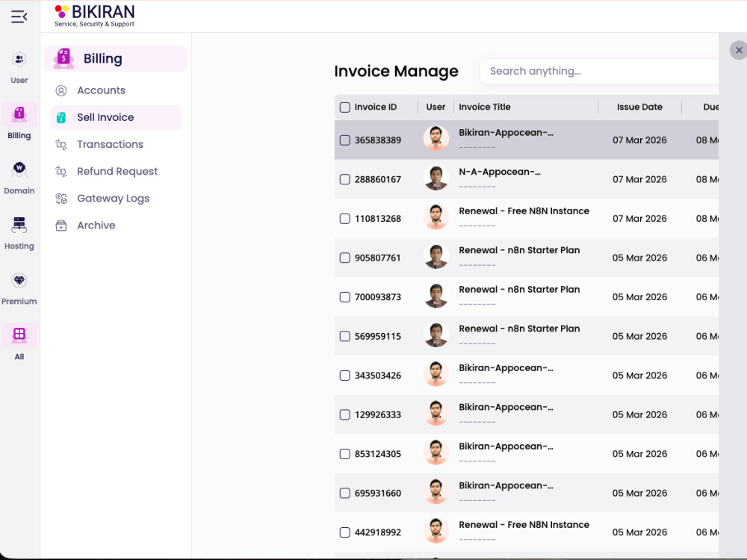
Task: Check the box for invoice 905807761
Action: tap(345, 258)
